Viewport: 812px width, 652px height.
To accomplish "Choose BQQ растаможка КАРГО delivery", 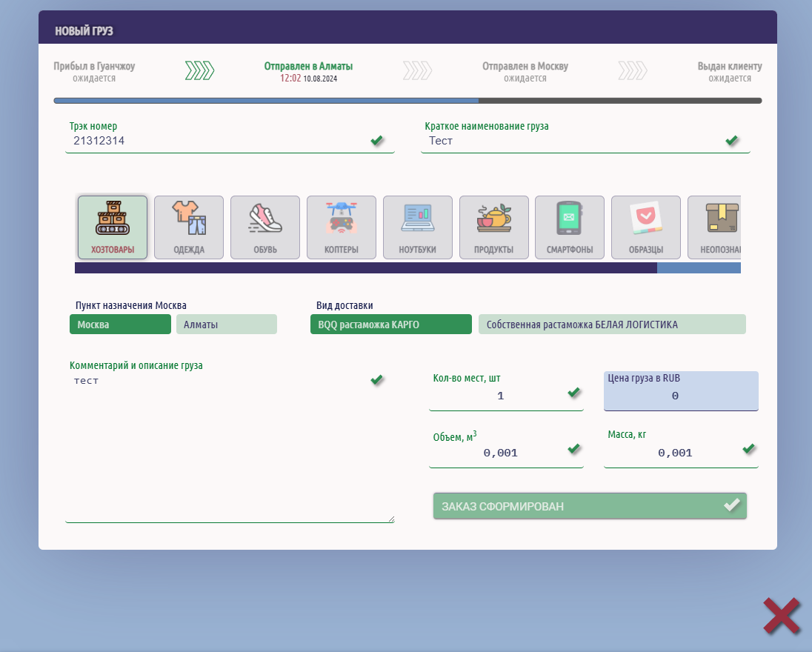I will click(x=391, y=325).
